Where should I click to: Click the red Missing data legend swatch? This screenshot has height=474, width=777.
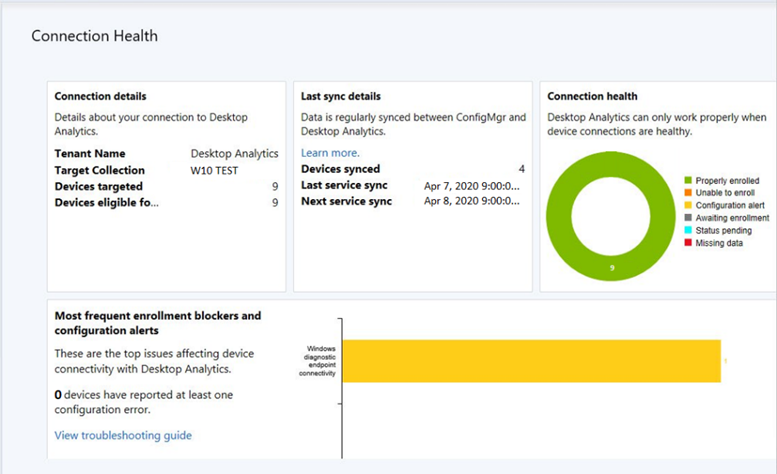pyautogui.click(x=688, y=243)
